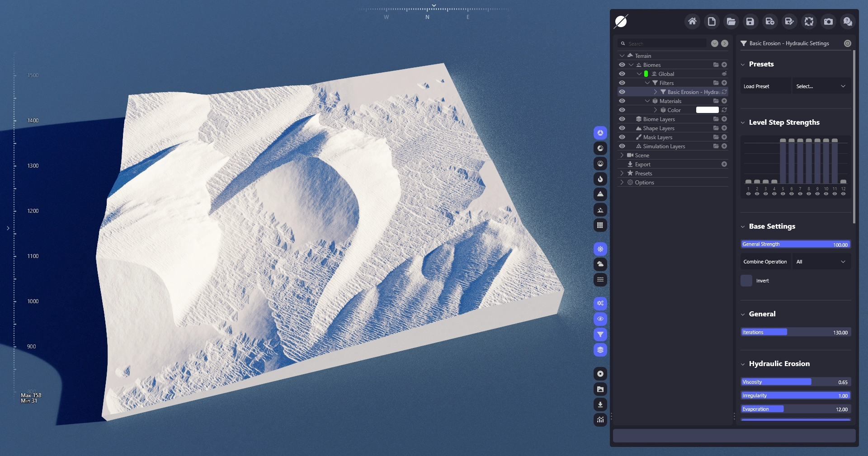This screenshot has height=456, width=868.
Task: Select the Export item in the tree
Action: pyautogui.click(x=642, y=165)
